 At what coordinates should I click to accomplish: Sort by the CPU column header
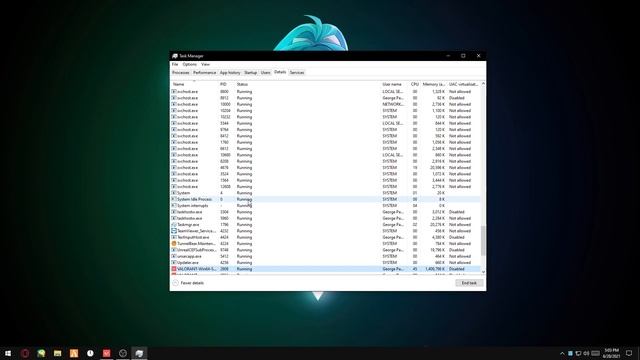tap(415, 84)
